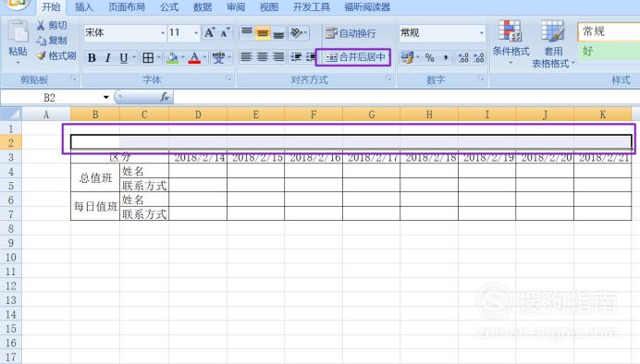Click the 合并后居中 merge and center button
Viewport: 640px width, 364px height.
[x=353, y=57]
